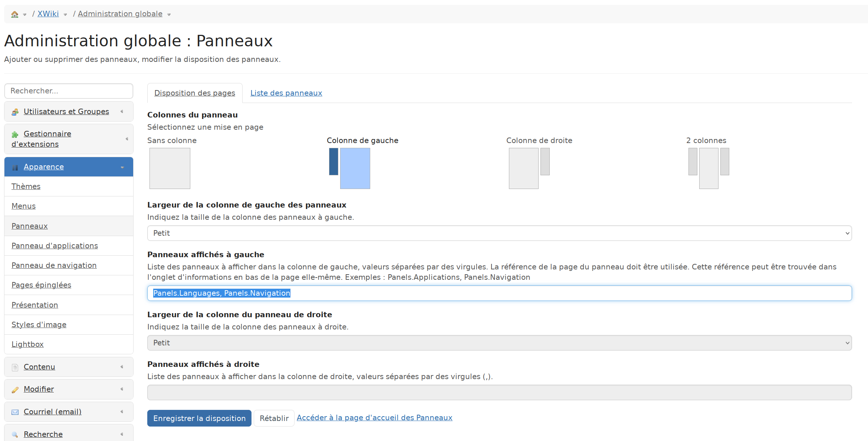The width and height of the screenshot is (868, 441).
Task: Click the Utilisateurs et Groupes users icon
Action: (15, 112)
